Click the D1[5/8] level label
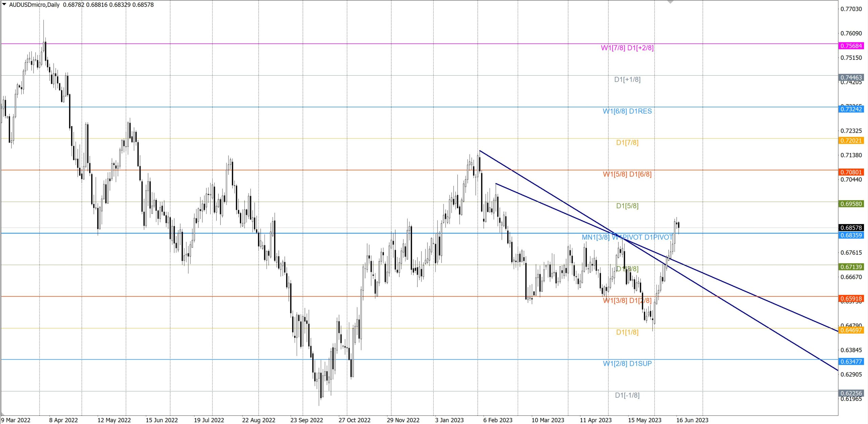 tap(627, 206)
